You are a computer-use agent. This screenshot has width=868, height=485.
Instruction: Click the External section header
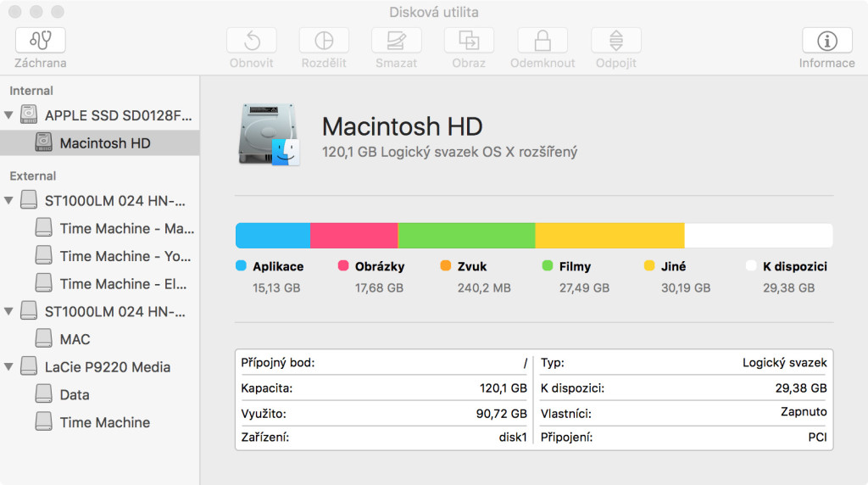click(x=33, y=176)
